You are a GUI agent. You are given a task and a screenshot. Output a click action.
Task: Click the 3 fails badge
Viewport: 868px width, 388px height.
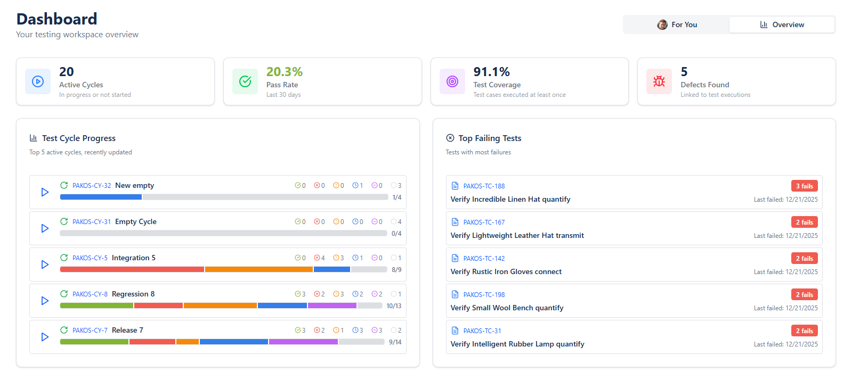804,186
